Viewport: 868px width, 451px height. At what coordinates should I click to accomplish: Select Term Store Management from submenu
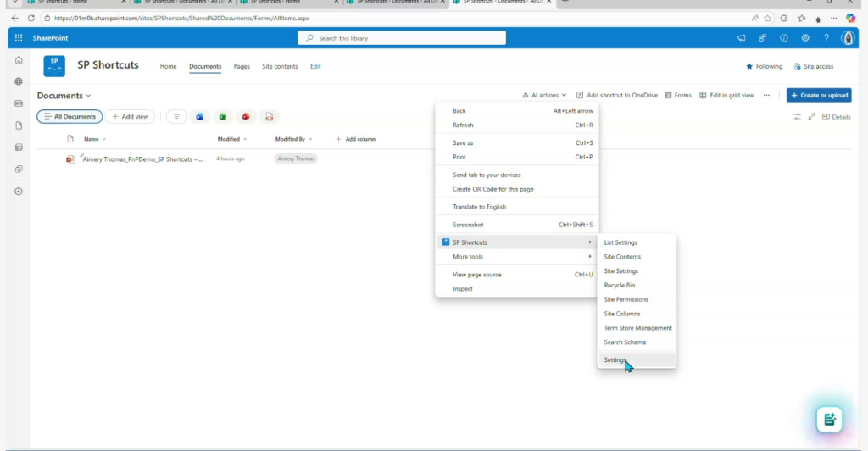(637, 328)
